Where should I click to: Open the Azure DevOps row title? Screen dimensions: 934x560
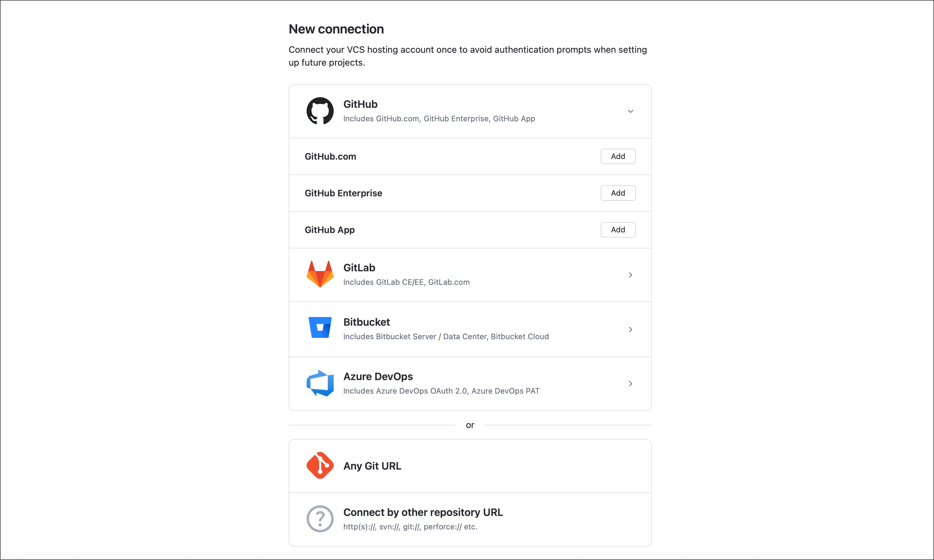click(x=378, y=376)
